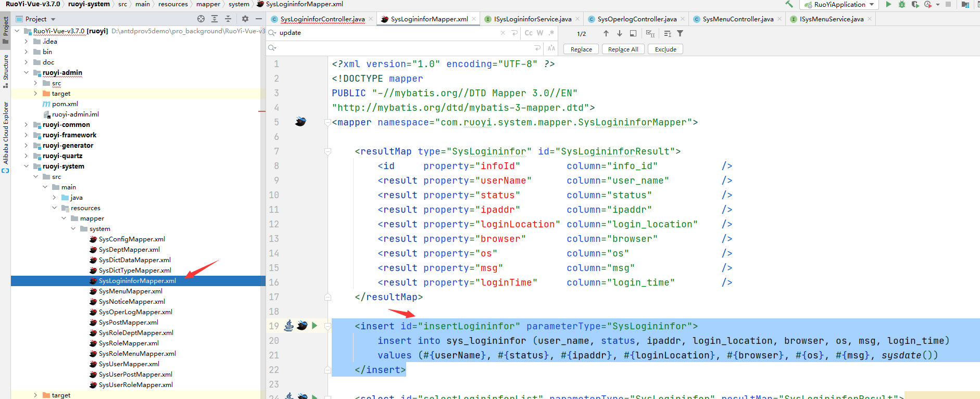Collapse the ruoyi-admin module

[x=26, y=72]
